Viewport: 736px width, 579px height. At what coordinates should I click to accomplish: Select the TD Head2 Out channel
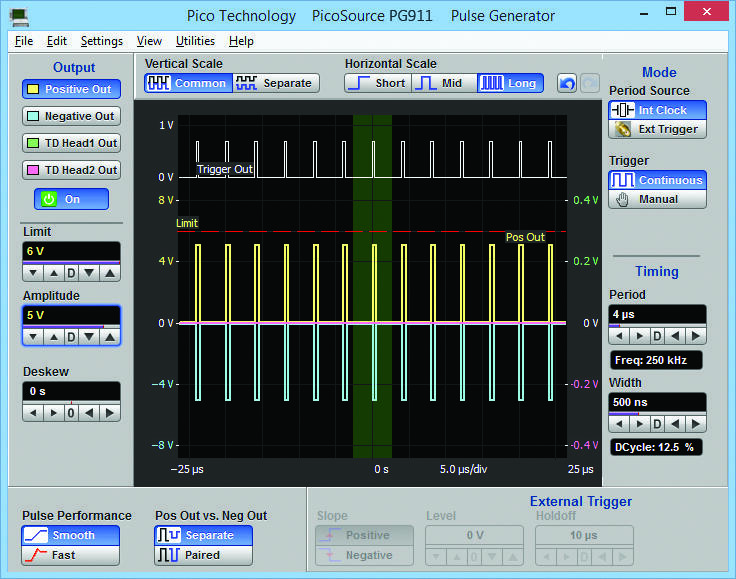coord(71,170)
